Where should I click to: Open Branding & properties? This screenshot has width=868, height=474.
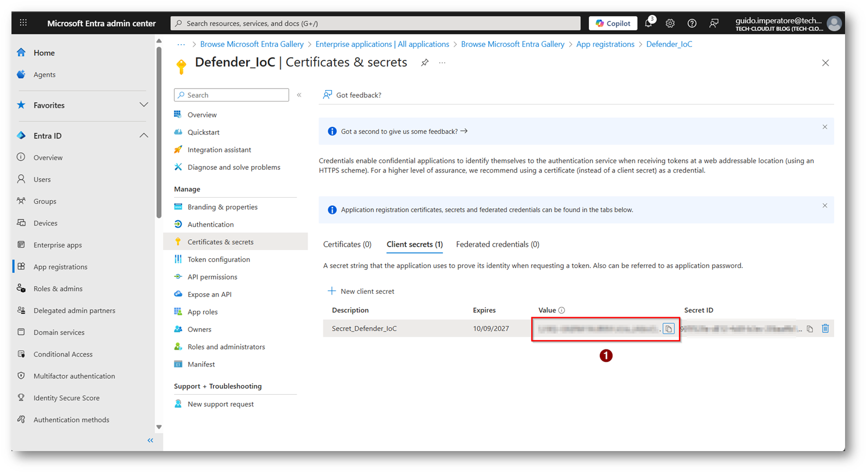(x=222, y=207)
